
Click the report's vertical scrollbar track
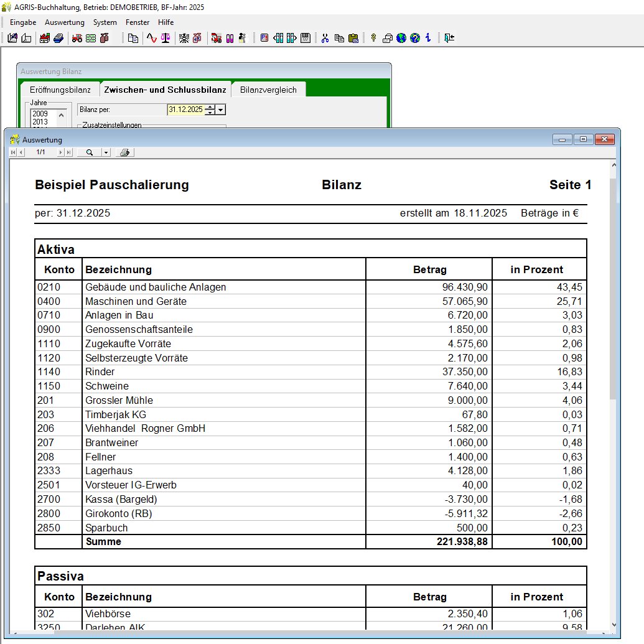pos(613,498)
